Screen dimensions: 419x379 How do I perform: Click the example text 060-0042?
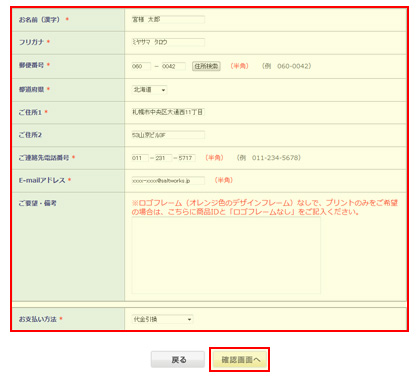[293, 66]
